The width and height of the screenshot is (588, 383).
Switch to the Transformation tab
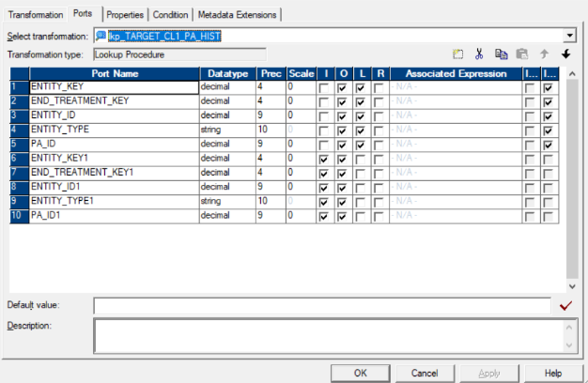(36, 15)
